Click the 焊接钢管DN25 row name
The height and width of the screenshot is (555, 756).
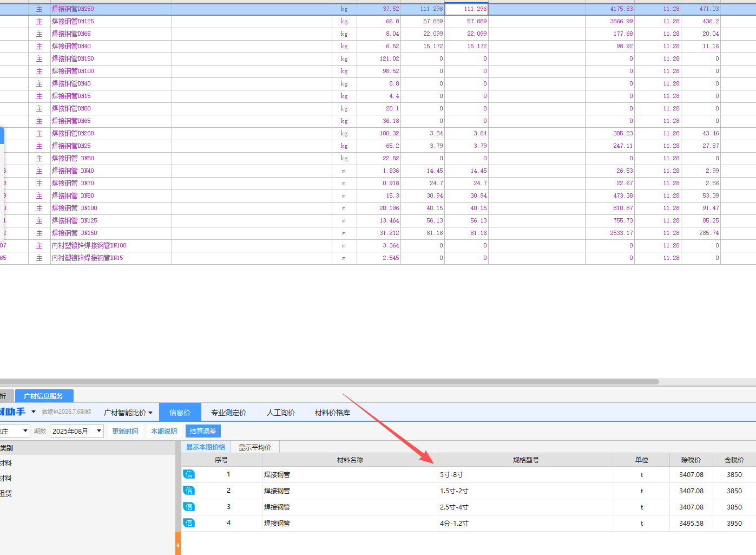[x=71, y=146]
